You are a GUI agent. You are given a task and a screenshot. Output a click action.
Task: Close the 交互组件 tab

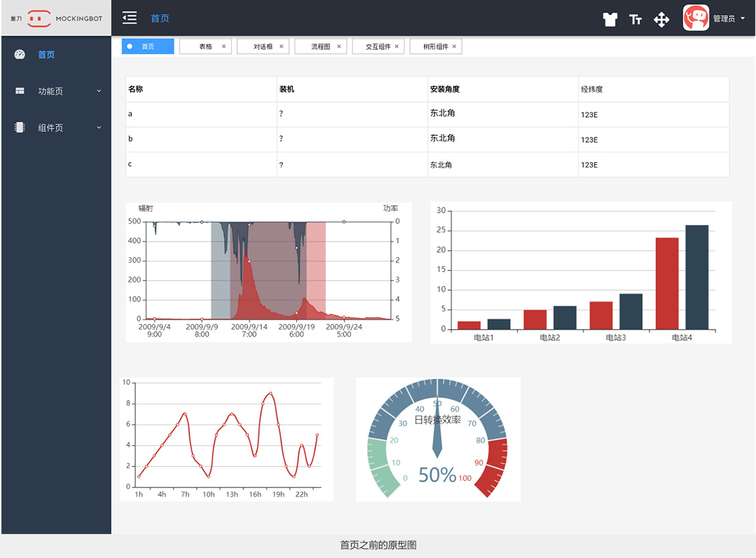pyautogui.click(x=397, y=46)
